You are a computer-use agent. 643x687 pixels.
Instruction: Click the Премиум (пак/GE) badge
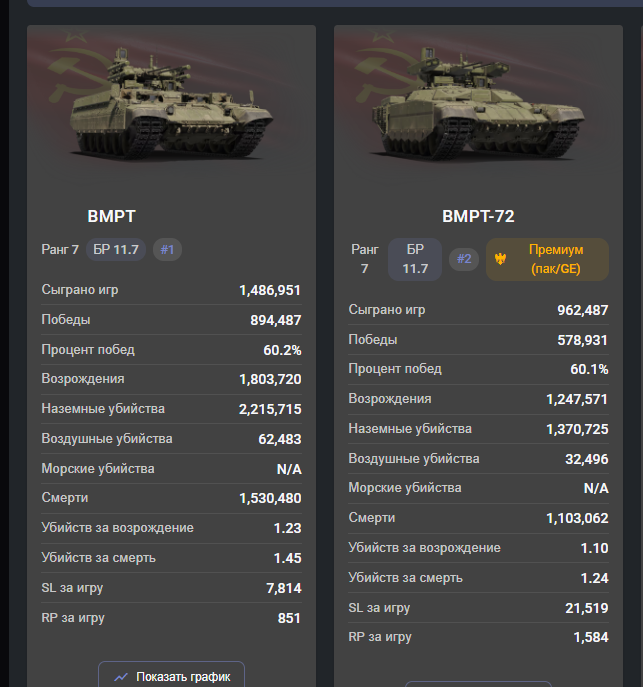547,259
